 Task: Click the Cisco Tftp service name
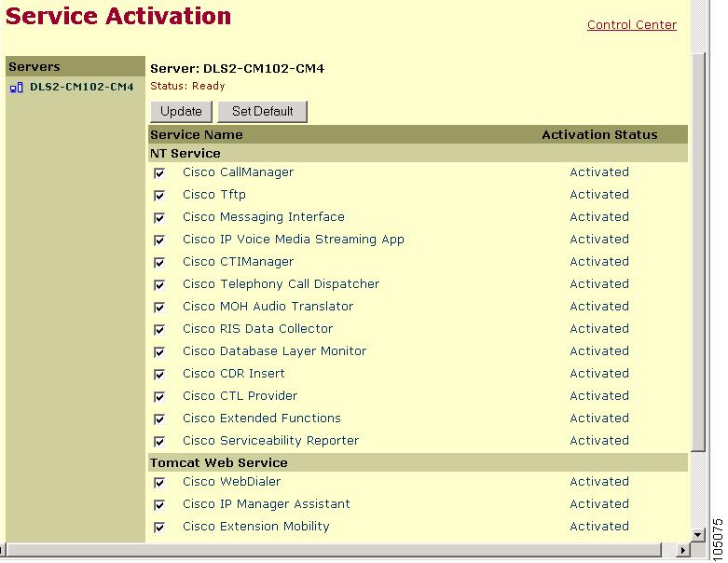214,195
